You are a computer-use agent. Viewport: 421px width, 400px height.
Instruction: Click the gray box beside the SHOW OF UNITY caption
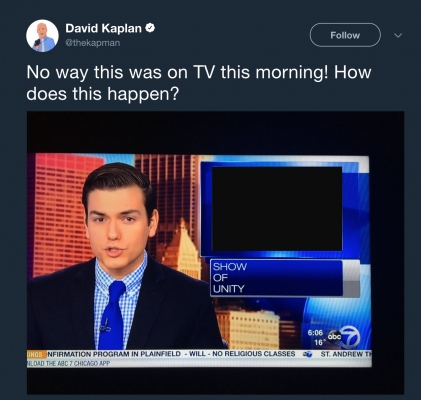[351, 278]
